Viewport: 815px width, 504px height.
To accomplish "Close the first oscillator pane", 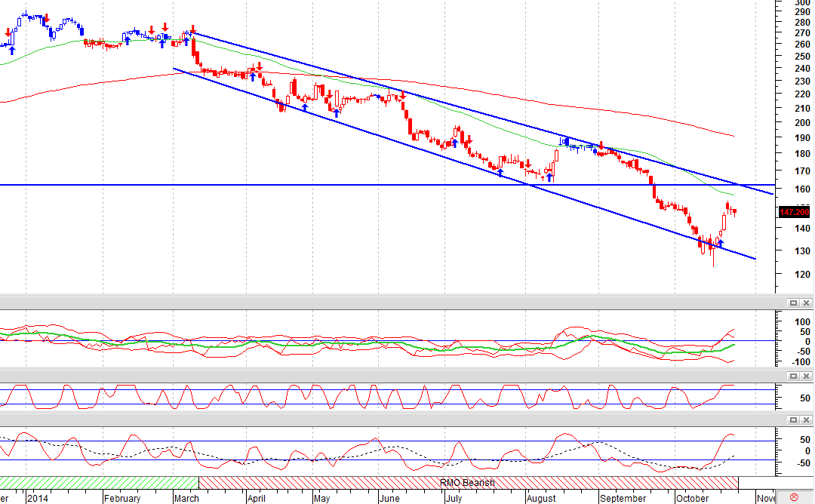I will pyautogui.click(x=806, y=303).
